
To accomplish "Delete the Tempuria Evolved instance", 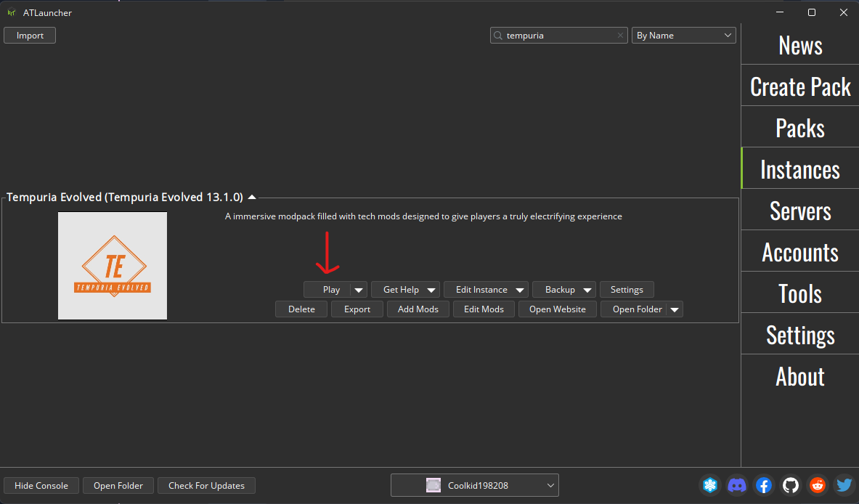I will 301,309.
